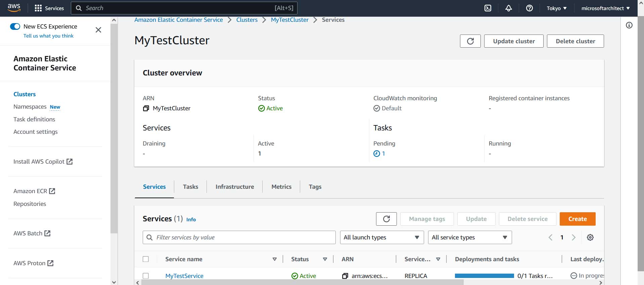Refresh the Services list

click(386, 219)
